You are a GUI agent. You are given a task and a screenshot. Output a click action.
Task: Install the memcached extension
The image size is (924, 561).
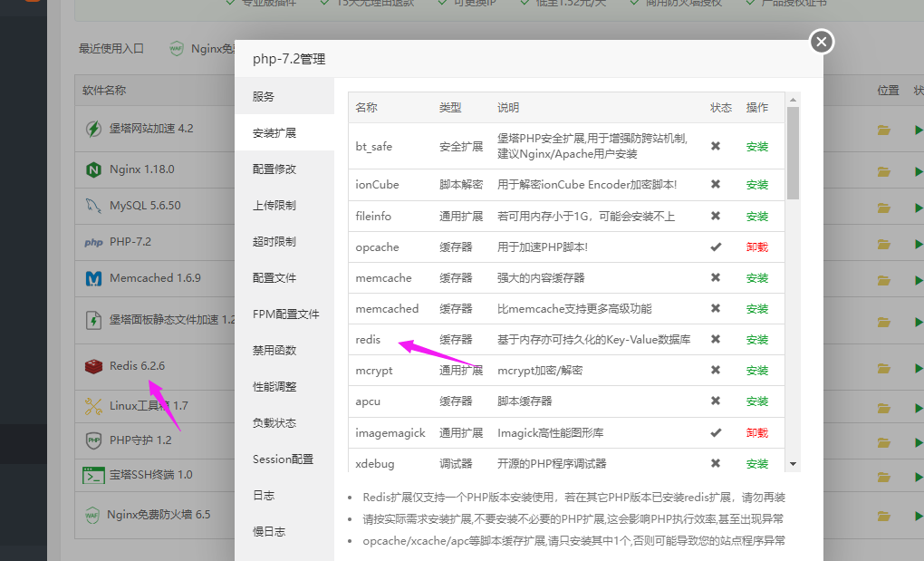[x=756, y=309]
